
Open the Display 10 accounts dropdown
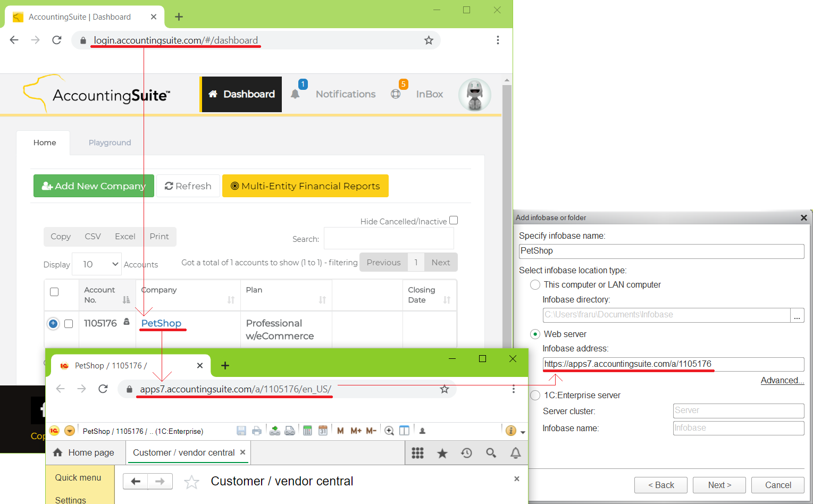pos(97,264)
